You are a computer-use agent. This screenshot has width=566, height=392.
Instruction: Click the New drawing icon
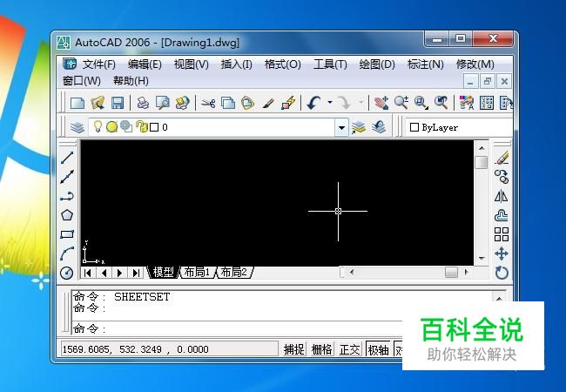point(77,104)
